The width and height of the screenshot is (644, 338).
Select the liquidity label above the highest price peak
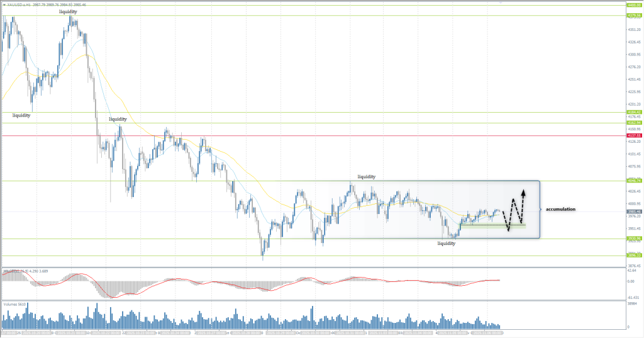coord(69,12)
